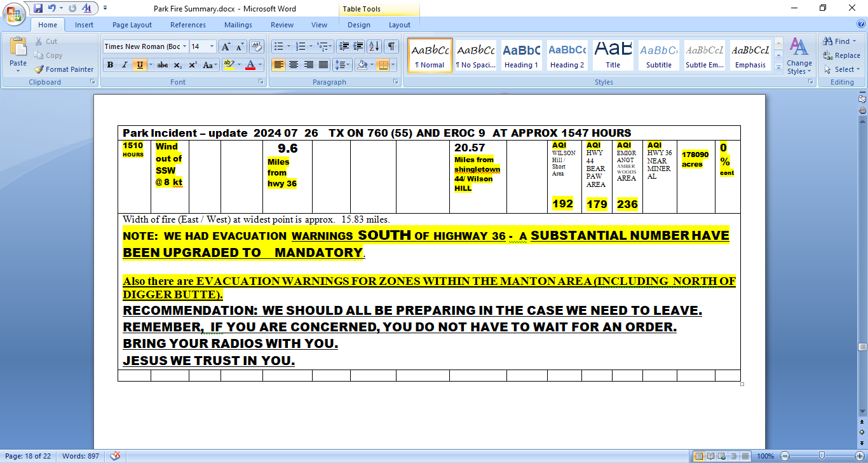
Task: Click the zoom slider in status bar
Action: (x=822, y=456)
